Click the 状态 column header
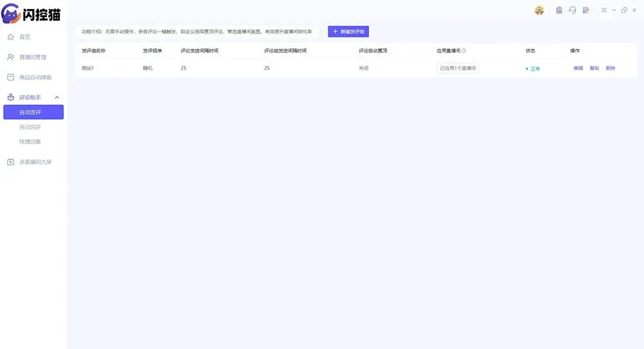This screenshot has height=349, width=644. click(x=530, y=51)
